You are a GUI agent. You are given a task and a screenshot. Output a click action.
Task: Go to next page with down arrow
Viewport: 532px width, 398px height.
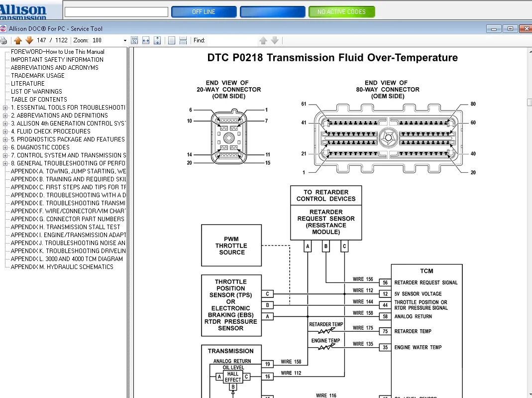pos(29,40)
